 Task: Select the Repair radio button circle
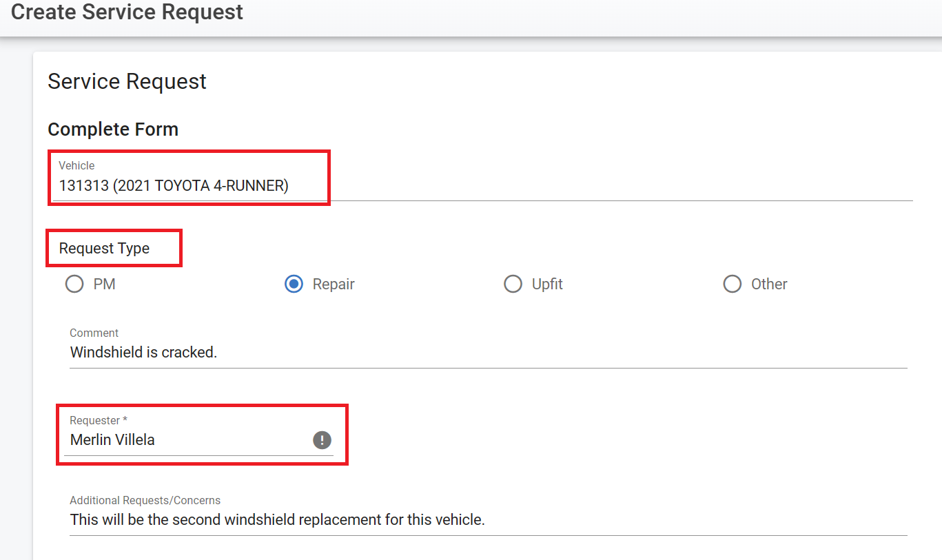tap(294, 284)
